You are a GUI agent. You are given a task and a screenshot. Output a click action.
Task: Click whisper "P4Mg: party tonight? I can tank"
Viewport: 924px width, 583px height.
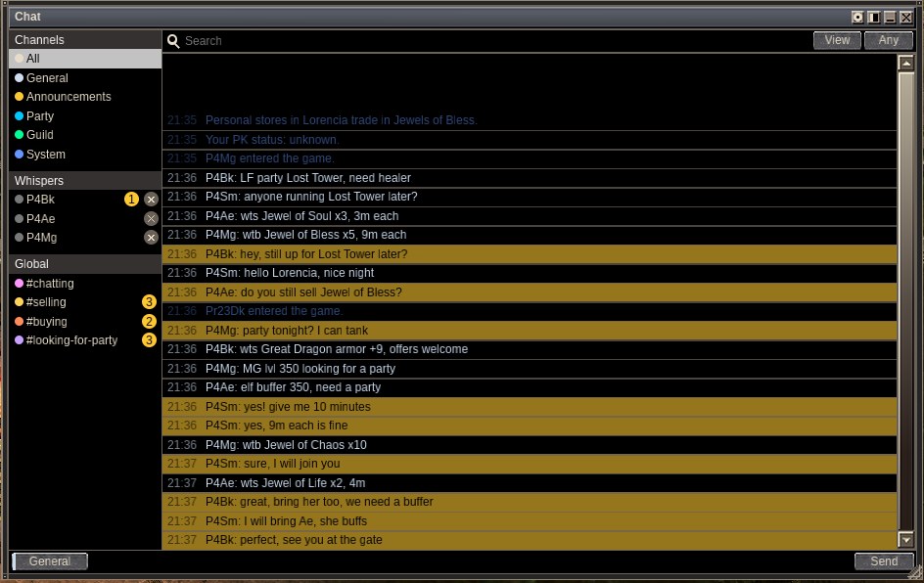pyautogui.click(x=530, y=331)
